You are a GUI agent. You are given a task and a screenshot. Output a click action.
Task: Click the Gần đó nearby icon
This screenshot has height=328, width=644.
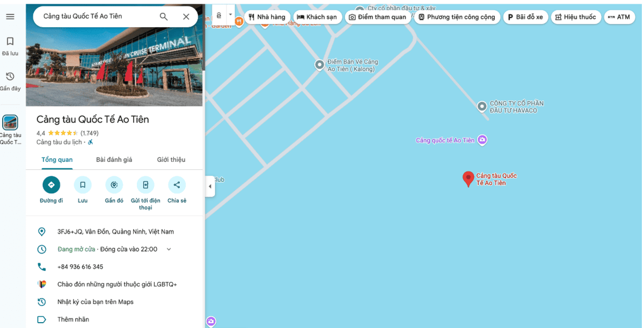(x=114, y=185)
